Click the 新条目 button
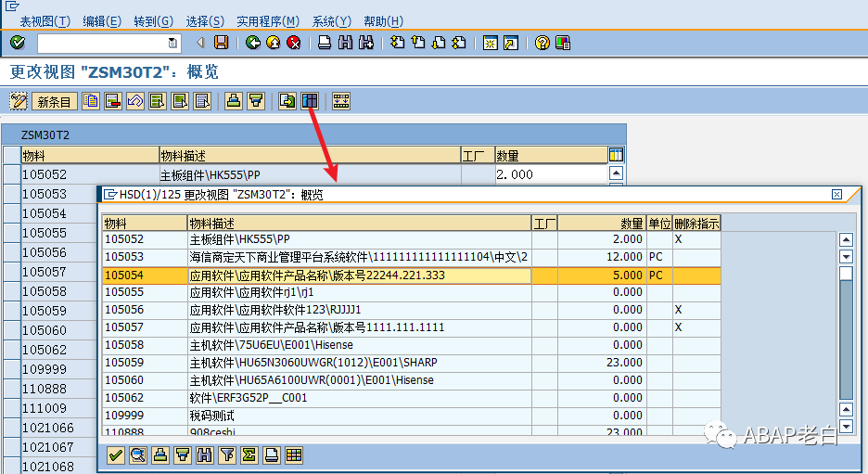The image size is (868, 474). (x=54, y=101)
